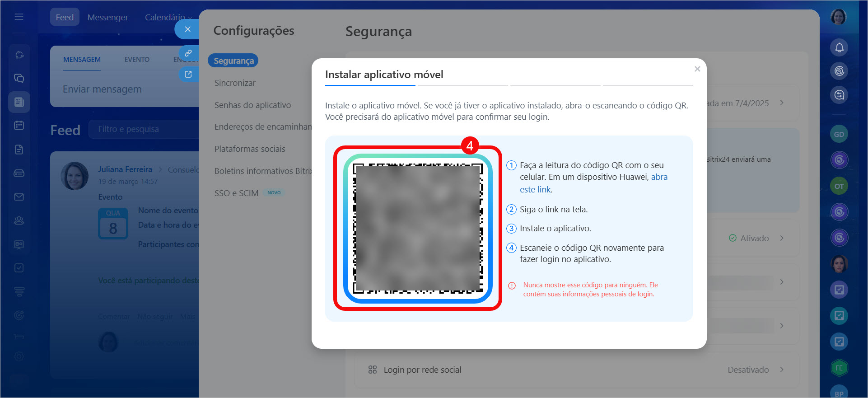Click the Filtro e pesquisa search field
The image size is (868, 398).
pyautogui.click(x=142, y=129)
